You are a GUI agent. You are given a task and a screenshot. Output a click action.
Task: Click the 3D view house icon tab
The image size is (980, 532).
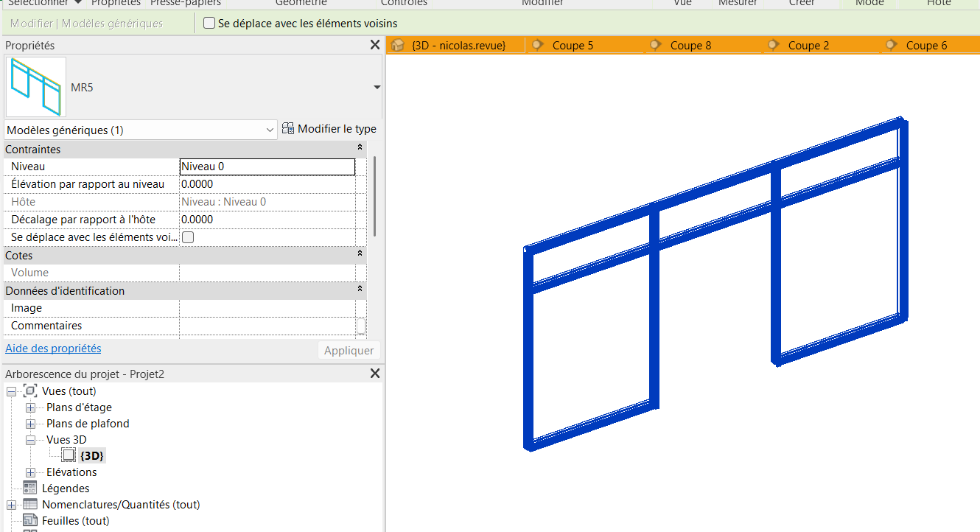pos(398,46)
